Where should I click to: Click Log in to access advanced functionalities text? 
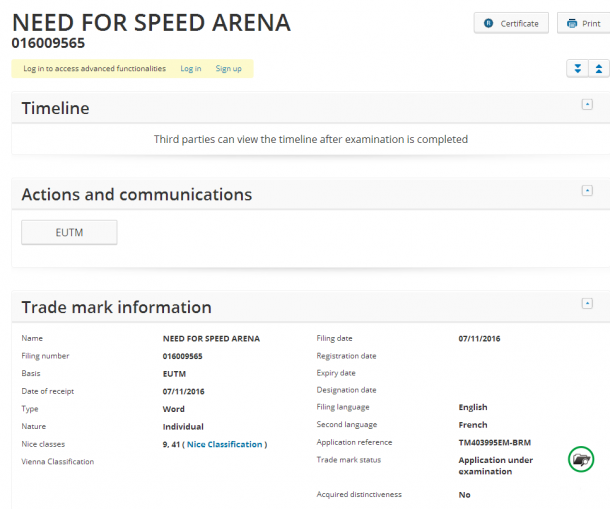click(95, 68)
